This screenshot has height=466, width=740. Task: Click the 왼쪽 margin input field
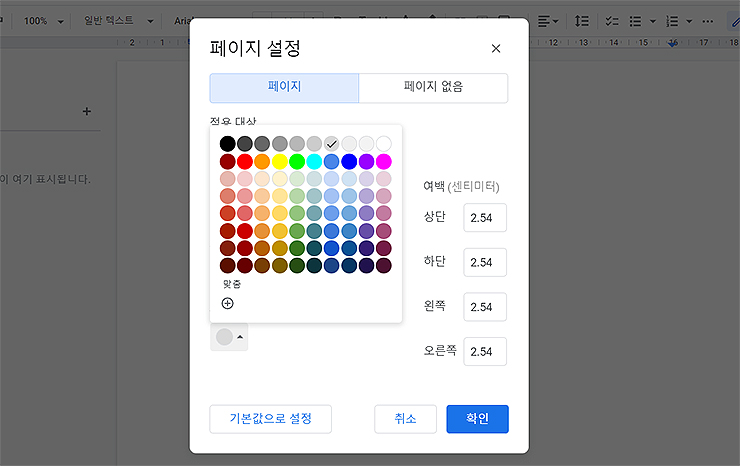tap(485, 307)
